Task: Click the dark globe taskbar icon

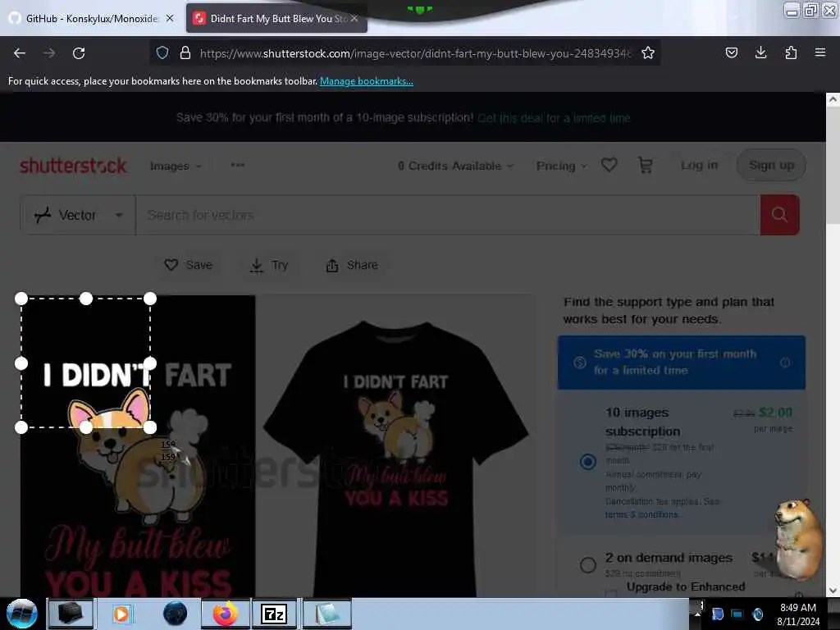Action: coord(176,614)
